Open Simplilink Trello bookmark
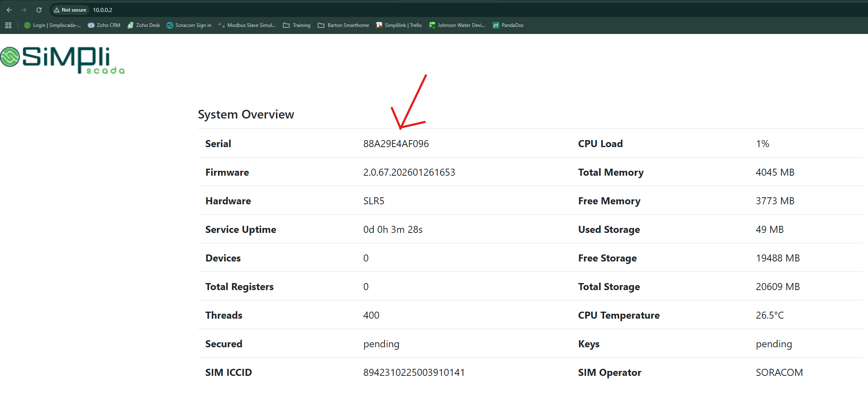This screenshot has height=397, width=868. click(399, 25)
